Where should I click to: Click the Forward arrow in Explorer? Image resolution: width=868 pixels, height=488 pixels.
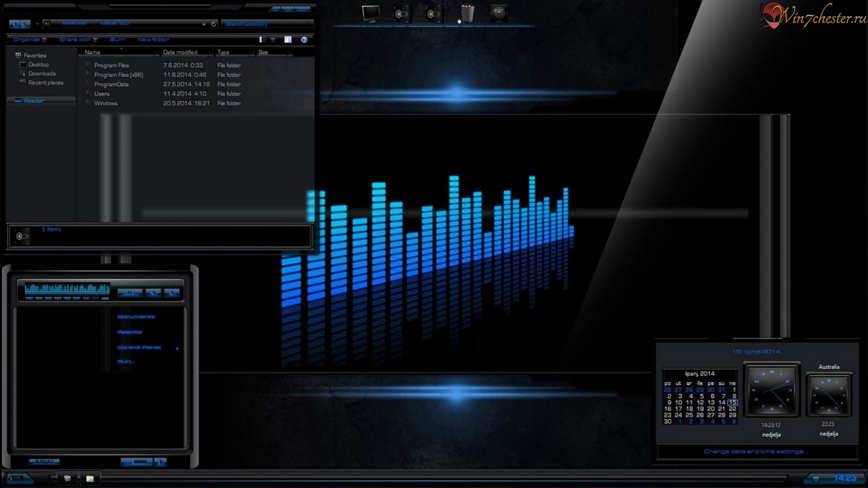[x=25, y=24]
